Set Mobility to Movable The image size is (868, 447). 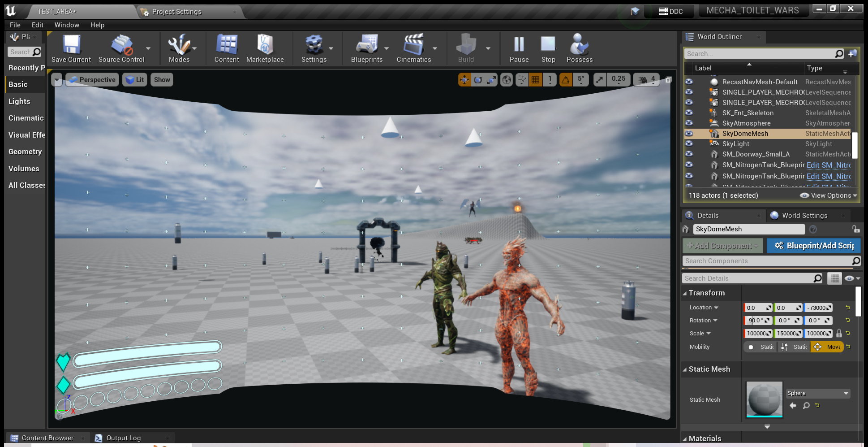827,347
